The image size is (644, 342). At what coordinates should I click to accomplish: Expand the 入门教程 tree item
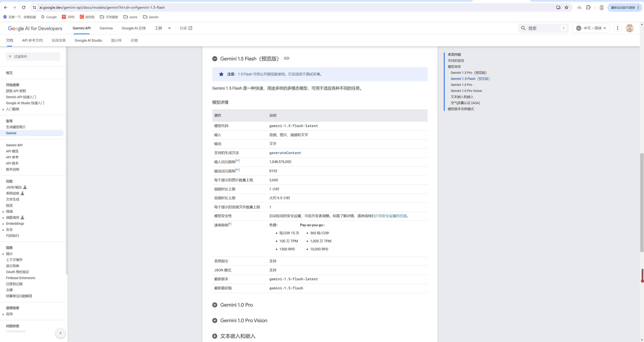[x=3, y=109]
